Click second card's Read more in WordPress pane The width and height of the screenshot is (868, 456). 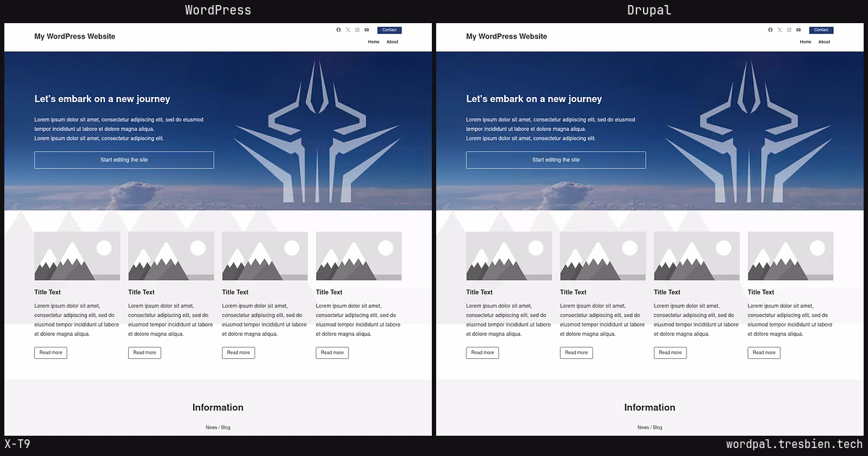[145, 352]
